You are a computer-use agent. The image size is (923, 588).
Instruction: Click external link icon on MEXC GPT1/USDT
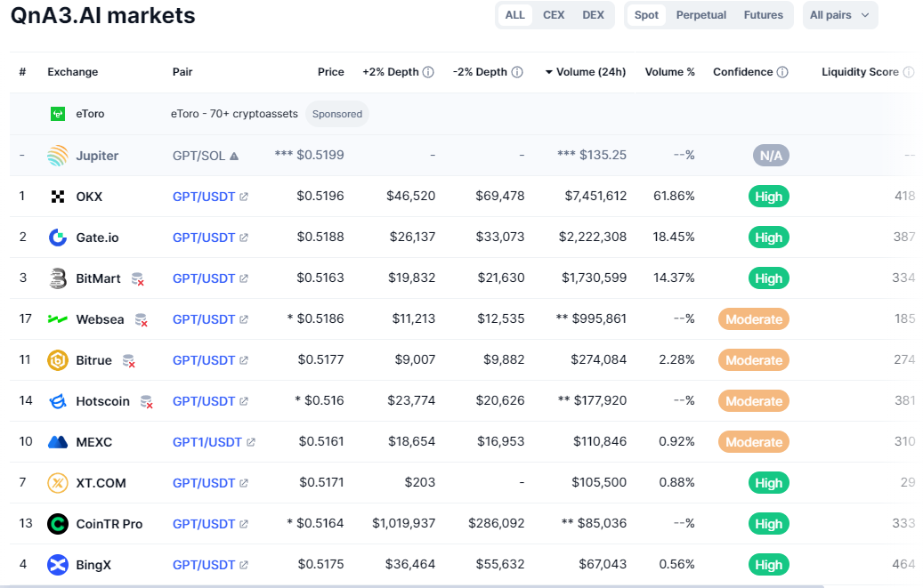(x=251, y=442)
